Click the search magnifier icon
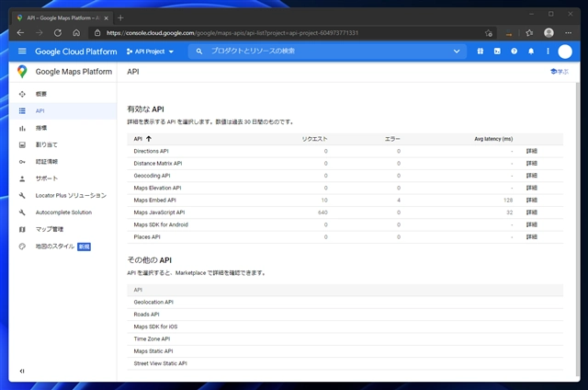The height and width of the screenshot is (390, 588). [x=199, y=51]
